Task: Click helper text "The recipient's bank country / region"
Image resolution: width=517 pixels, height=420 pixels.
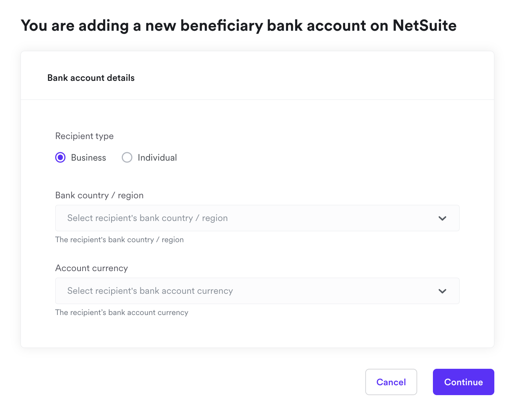Action: tap(119, 240)
